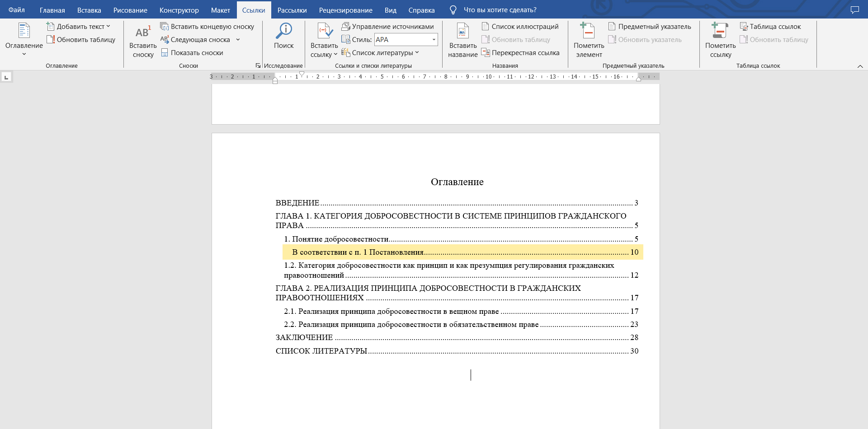Click Пометить ссылку citation mark button
This screenshot has width=868, height=429.
click(721, 41)
